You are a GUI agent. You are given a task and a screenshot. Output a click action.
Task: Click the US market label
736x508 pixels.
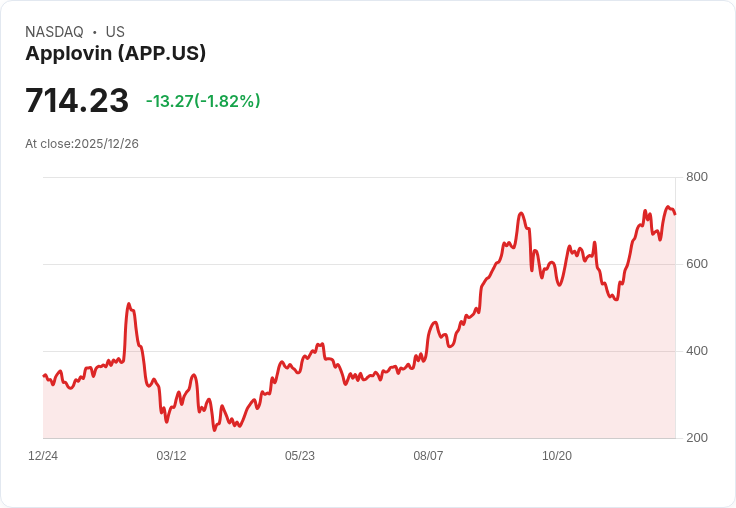point(115,32)
